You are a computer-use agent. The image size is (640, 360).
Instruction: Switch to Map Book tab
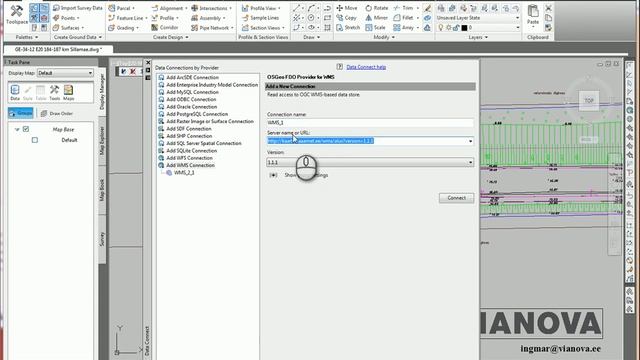click(102, 190)
